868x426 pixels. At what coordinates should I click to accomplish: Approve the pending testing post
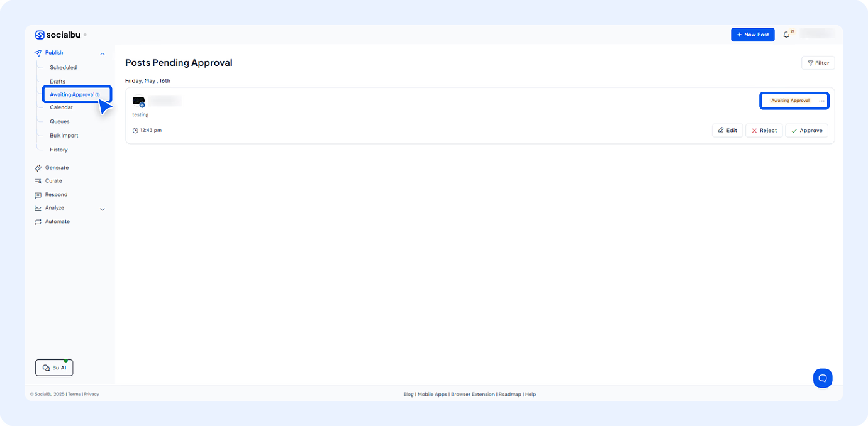click(806, 131)
